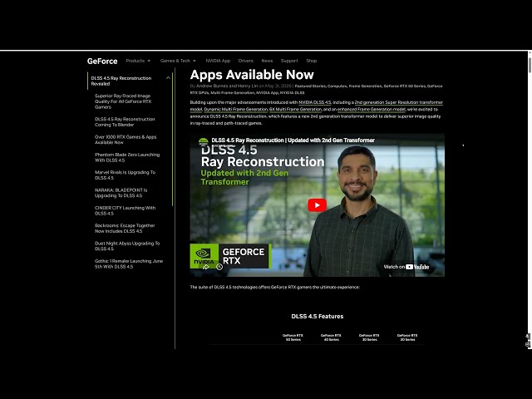The width and height of the screenshot is (532, 399).
Task: Click the DLSS 4.5 Features table title
Action: [x=318, y=316]
